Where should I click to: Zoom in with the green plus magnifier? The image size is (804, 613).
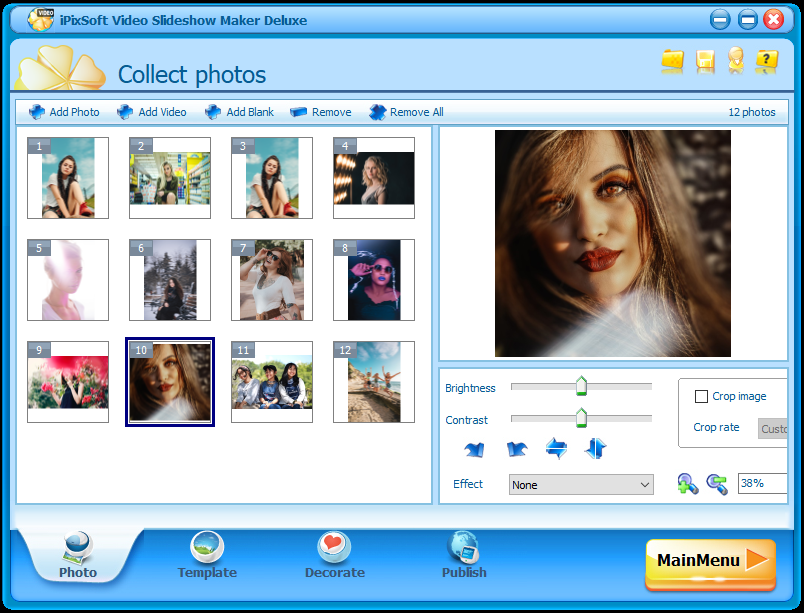(688, 484)
